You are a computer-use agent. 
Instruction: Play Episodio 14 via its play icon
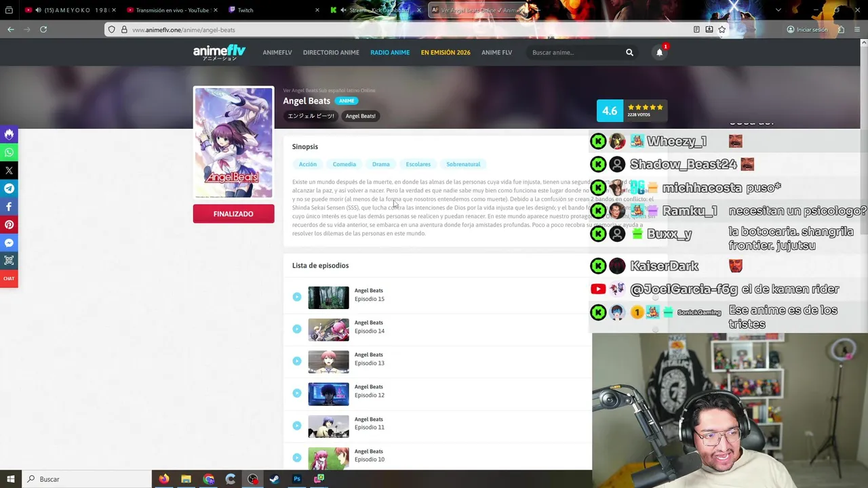coord(297,329)
